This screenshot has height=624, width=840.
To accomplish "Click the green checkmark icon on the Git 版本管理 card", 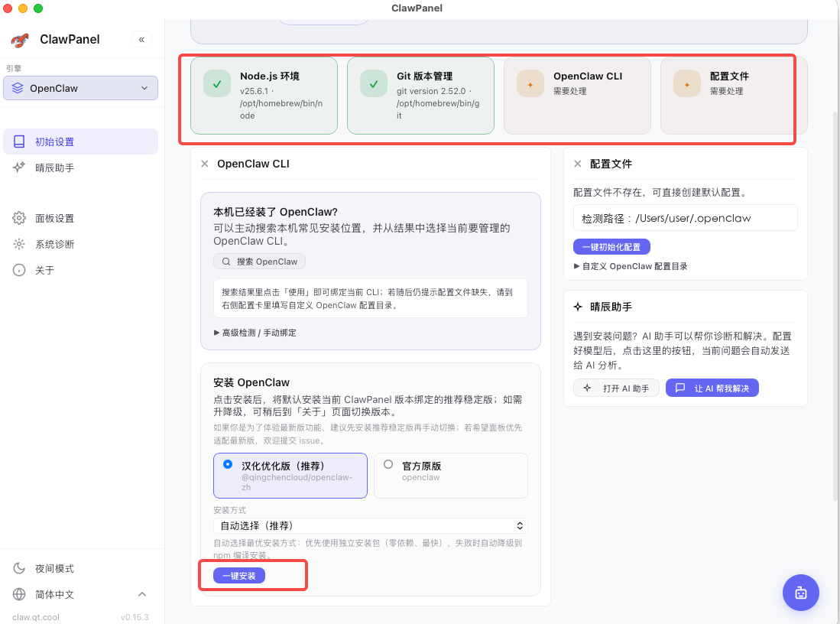I will pos(374,84).
